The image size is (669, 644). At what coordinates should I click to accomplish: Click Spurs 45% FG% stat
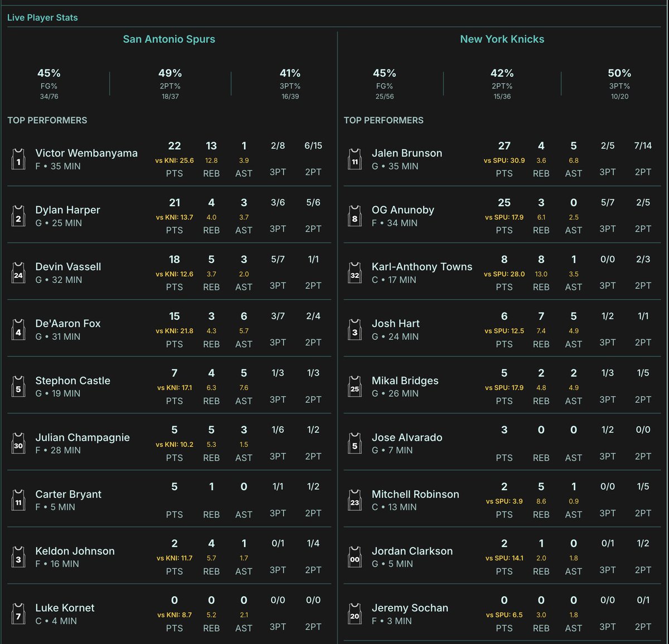[x=49, y=84]
